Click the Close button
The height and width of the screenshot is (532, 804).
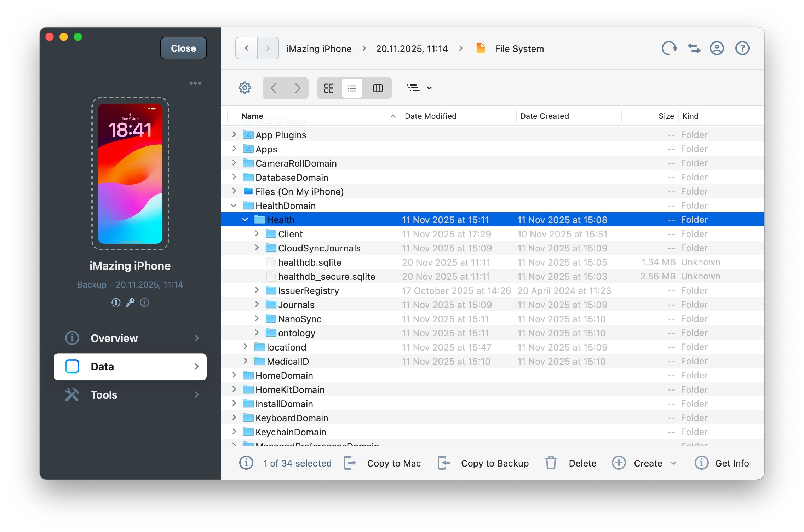point(183,48)
